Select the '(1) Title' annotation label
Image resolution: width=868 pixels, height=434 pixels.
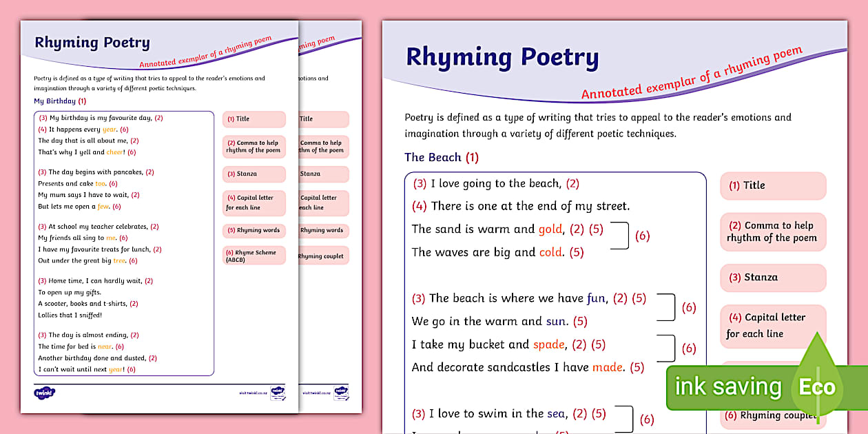[772, 186]
